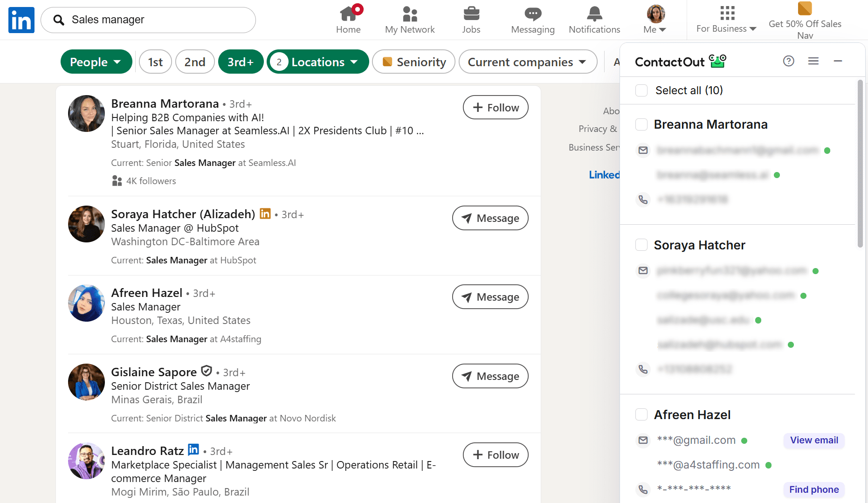Toggle the 2nd connections filter
This screenshot has height=503, width=868.
pyautogui.click(x=195, y=62)
